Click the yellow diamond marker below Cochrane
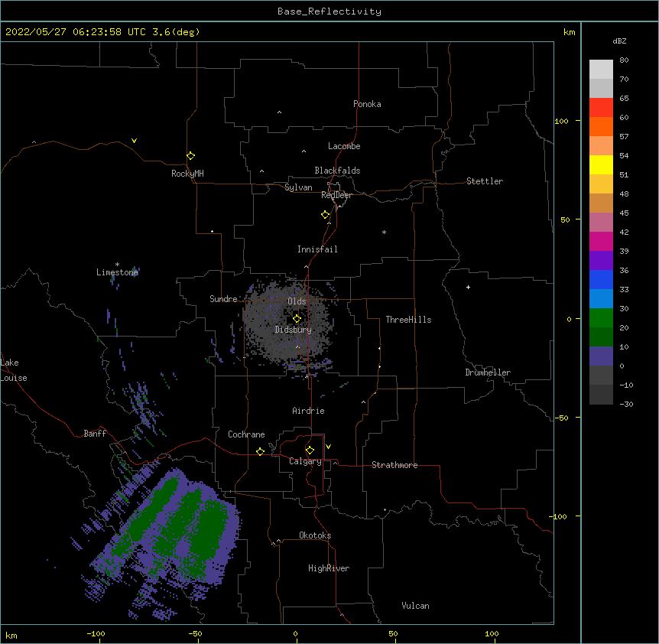 click(x=260, y=451)
